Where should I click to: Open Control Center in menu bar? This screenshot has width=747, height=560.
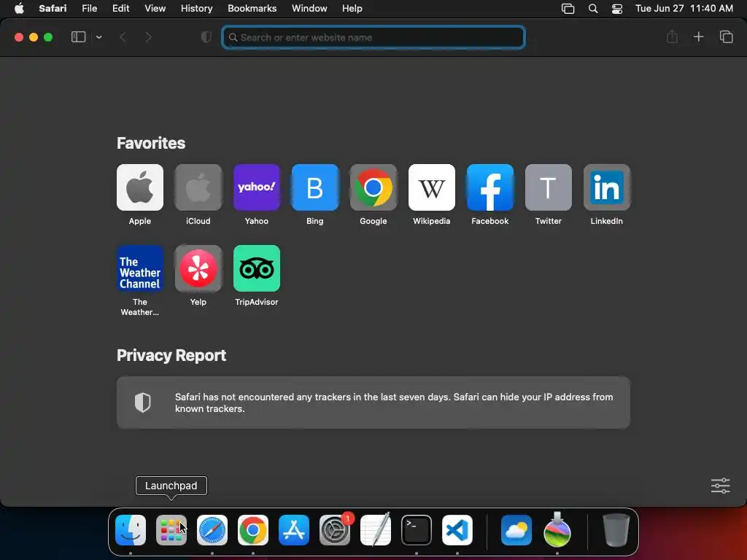coord(617,9)
